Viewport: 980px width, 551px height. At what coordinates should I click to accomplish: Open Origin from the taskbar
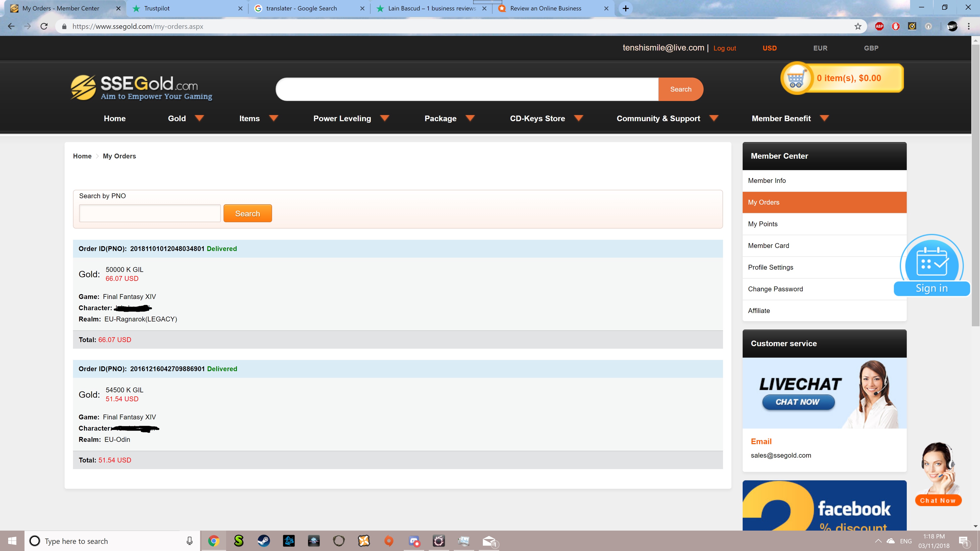(x=388, y=541)
